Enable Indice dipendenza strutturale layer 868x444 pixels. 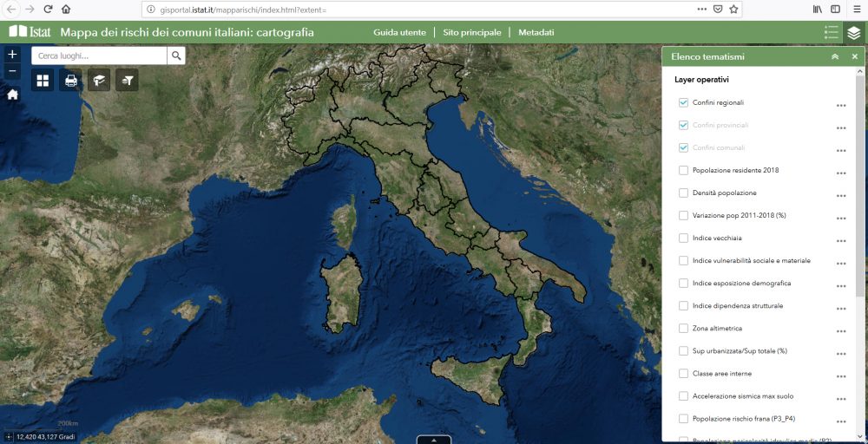(x=683, y=306)
